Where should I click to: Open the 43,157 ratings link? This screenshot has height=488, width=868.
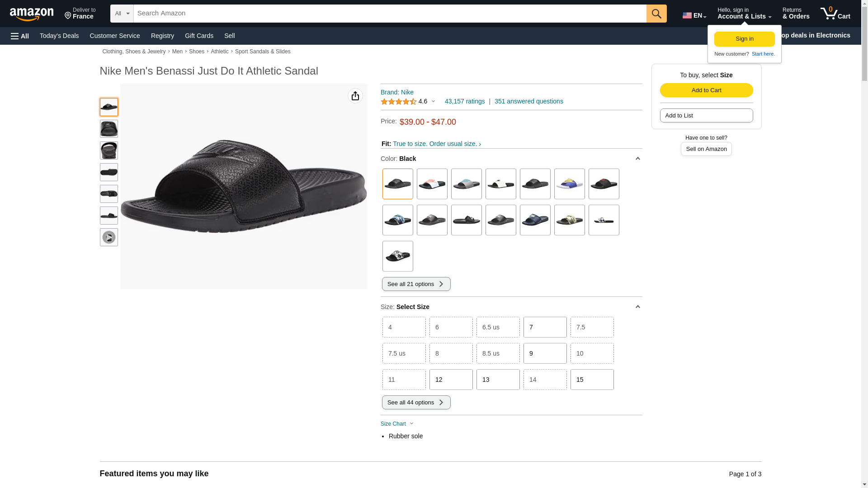[x=464, y=101]
